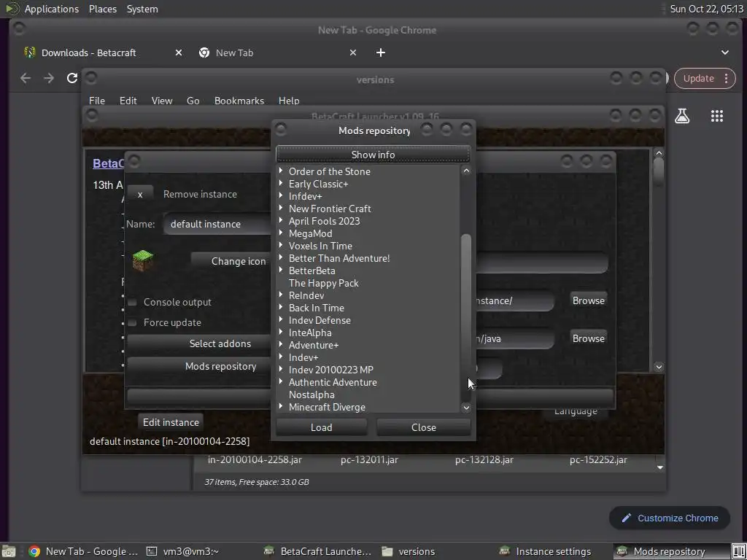This screenshot has height=560, width=747.
Task: Click the Applications menu logo icon
Action: point(12,9)
